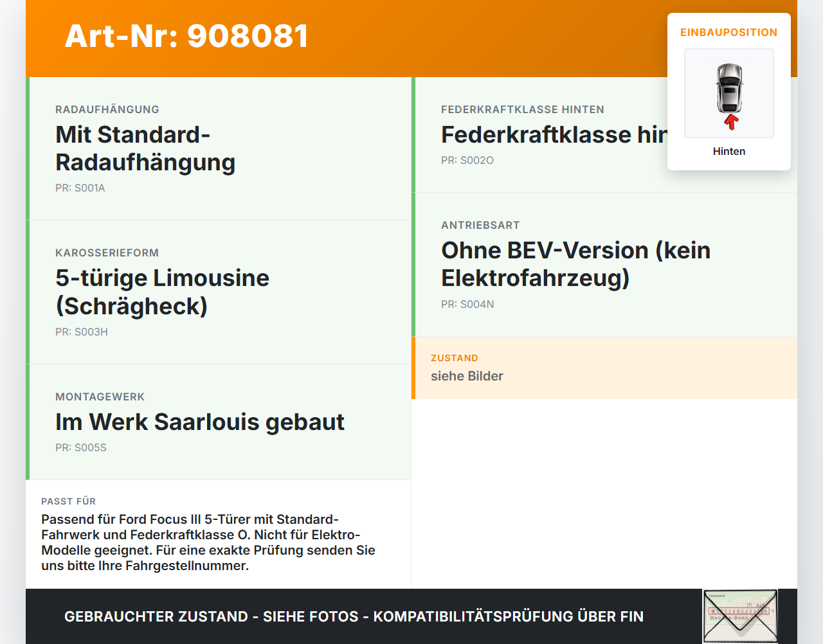Click the PR: S003H code

click(x=82, y=332)
